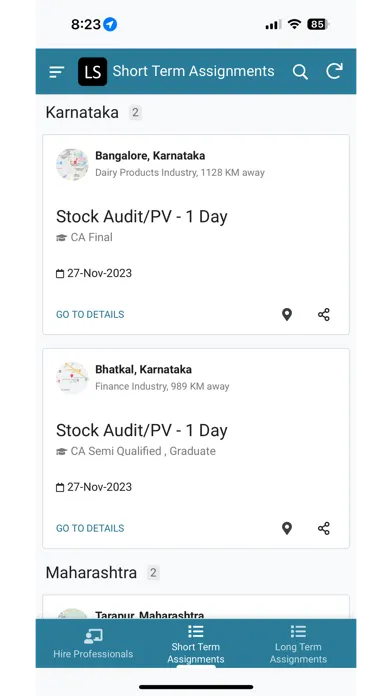The height and width of the screenshot is (696, 392).
Task: Tap the Bangalore Stock Audit/PV title
Action: [142, 217]
